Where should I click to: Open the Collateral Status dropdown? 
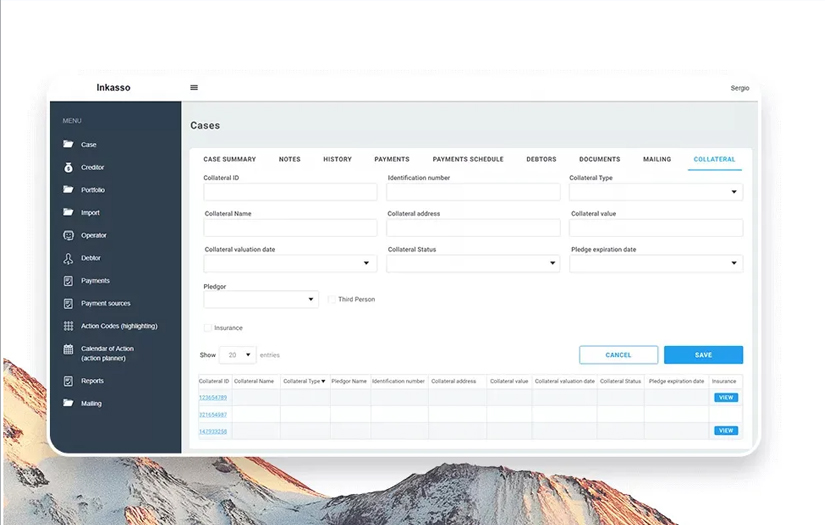coord(473,264)
